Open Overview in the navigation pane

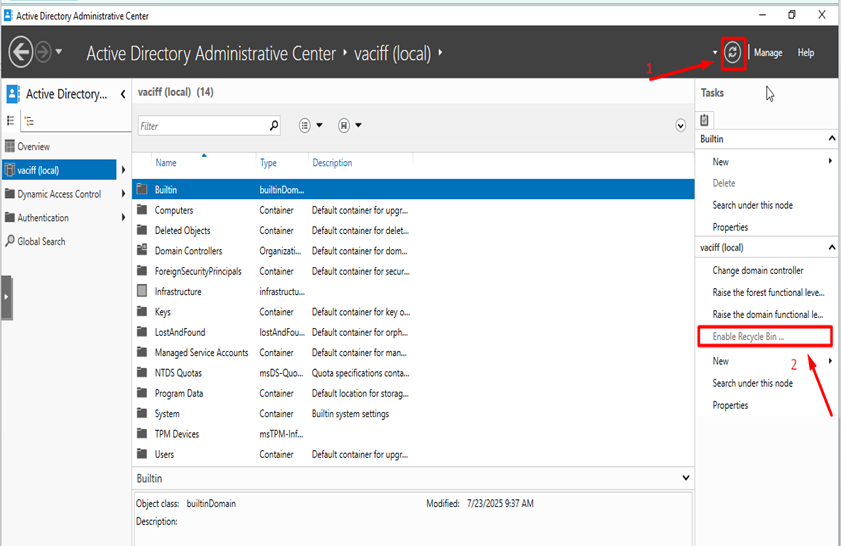coord(33,147)
